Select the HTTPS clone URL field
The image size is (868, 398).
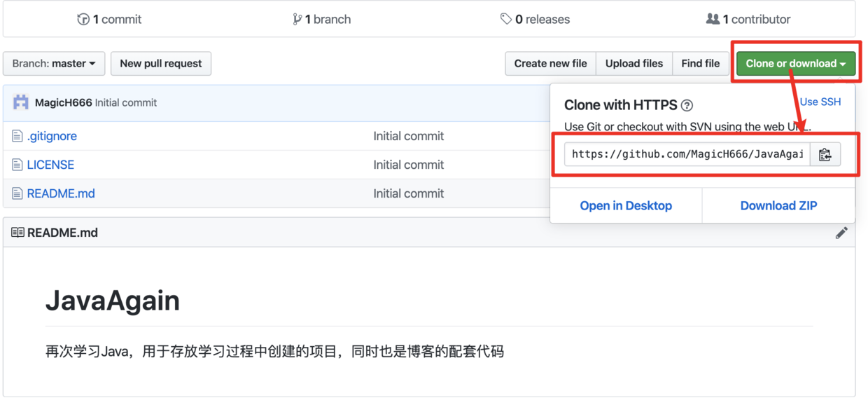click(687, 154)
